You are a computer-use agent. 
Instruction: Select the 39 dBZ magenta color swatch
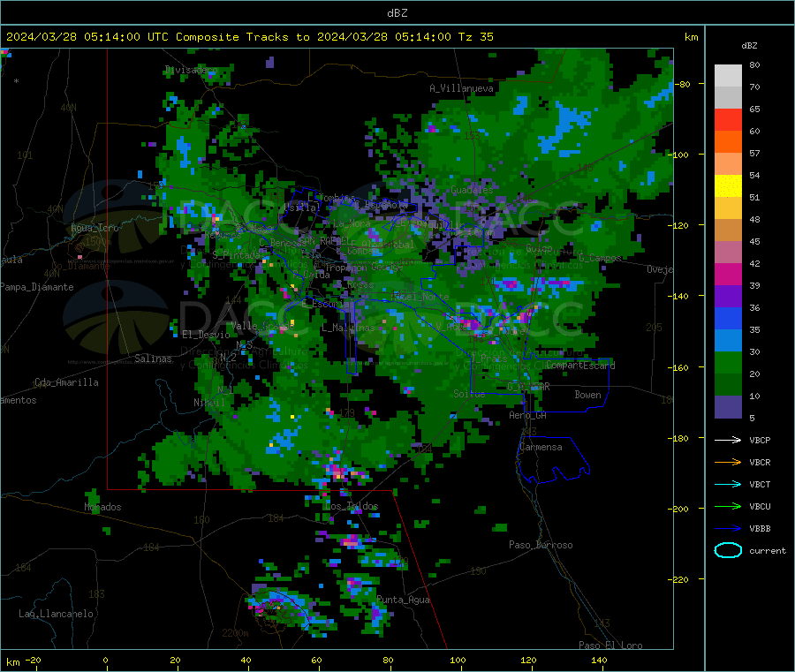coord(728,274)
